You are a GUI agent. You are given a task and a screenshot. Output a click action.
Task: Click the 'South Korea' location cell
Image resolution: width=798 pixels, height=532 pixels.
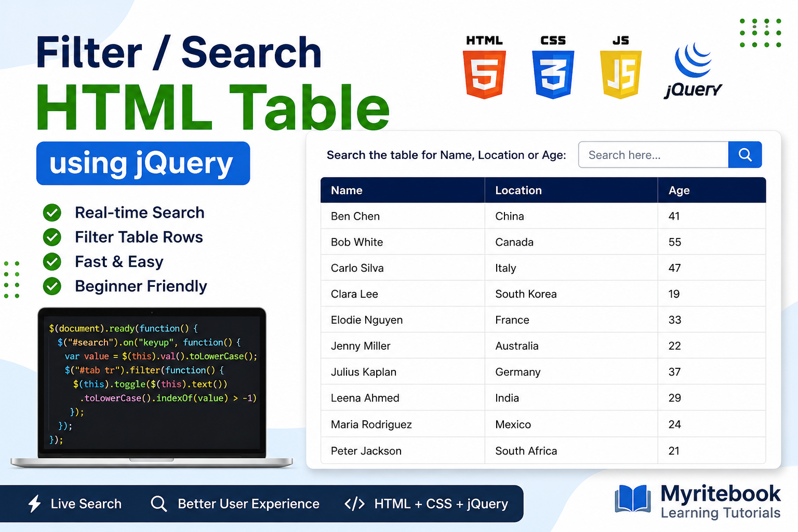pyautogui.click(x=571, y=294)
